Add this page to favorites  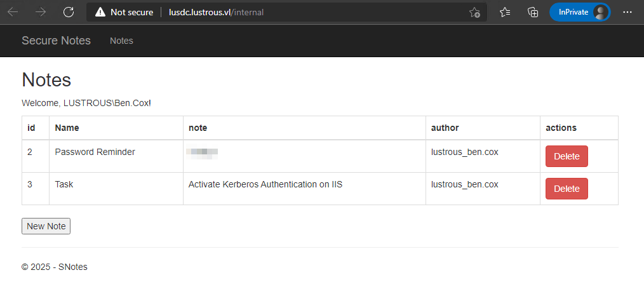[x=474, y=12]
